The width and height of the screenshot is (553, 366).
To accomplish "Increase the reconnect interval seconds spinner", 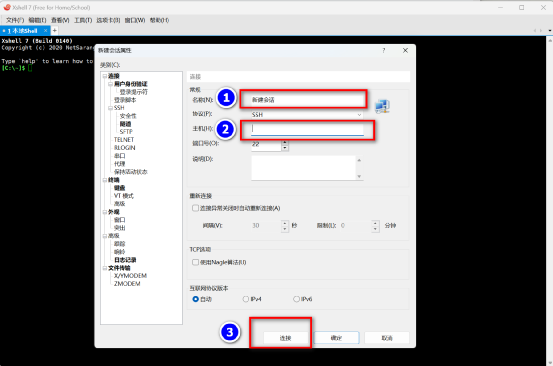I will click(x=285, y=223).
